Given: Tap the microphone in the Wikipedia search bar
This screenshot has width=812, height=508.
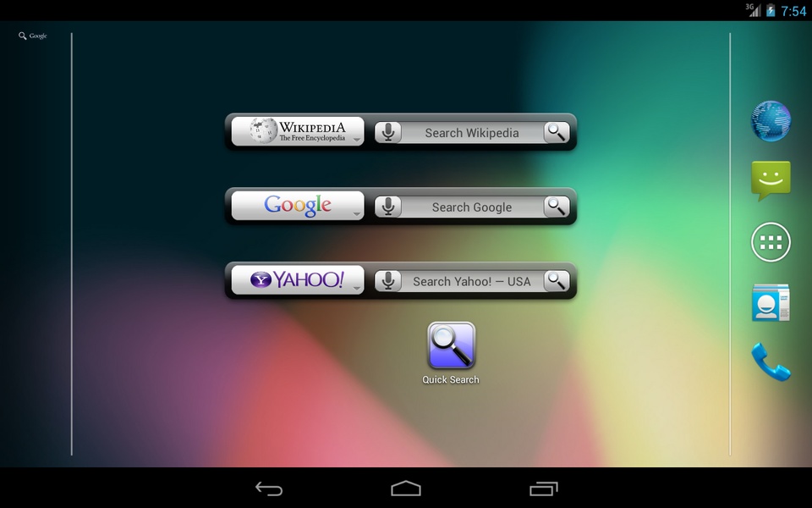Looking at the screenshot, I should coord(388,133).
